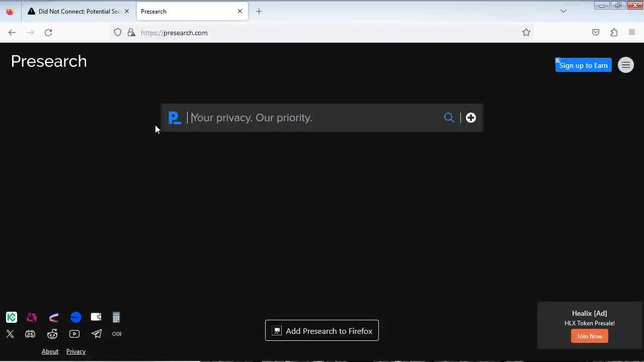Viewport: 644px width, 362px height.
Task: Visit the Presearch X (Twitter) page
Action: click(10, 334)
